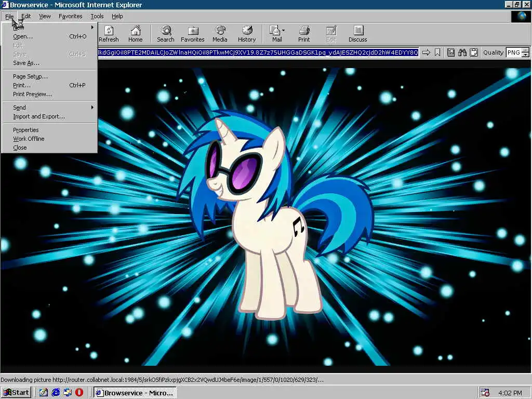Click the Go arrow next to address bar
The image size is (532, 399).
[426, 52]
